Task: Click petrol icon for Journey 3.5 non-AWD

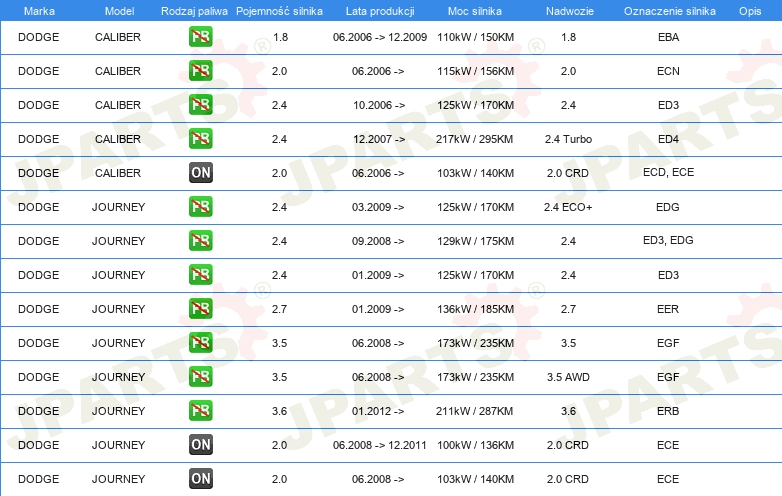Action: coord(200,342)
